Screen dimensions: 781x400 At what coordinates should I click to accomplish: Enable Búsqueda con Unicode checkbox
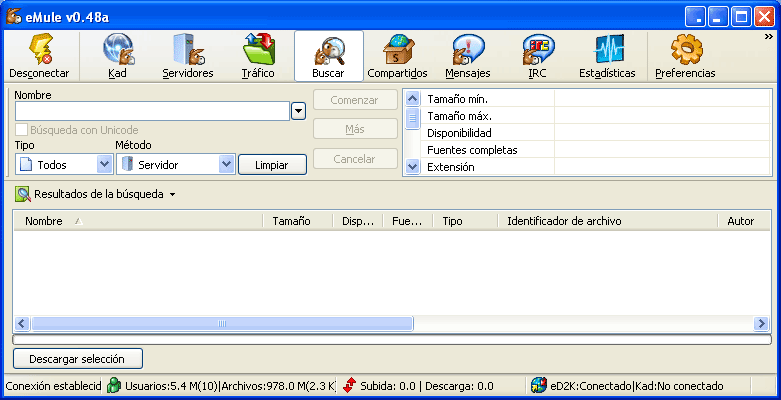(21, 130)
